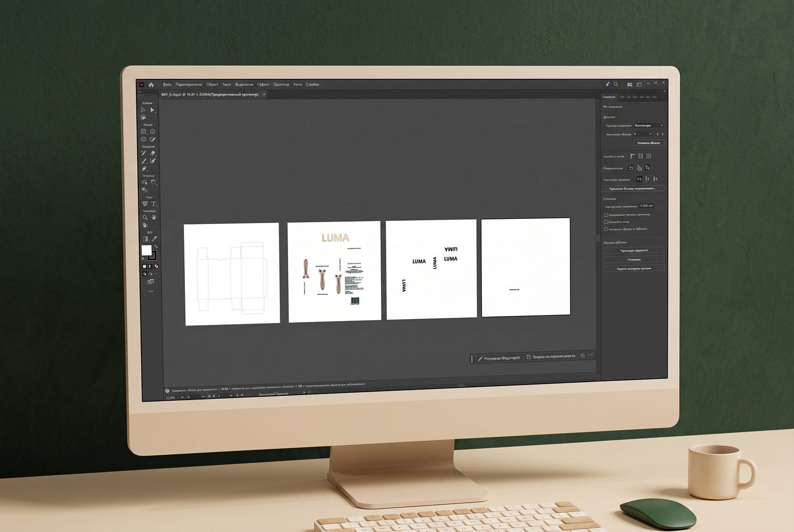This screenshot has width=794, height=532.
Task: Select the Gradient tool
Action: (x=145, y=238)
